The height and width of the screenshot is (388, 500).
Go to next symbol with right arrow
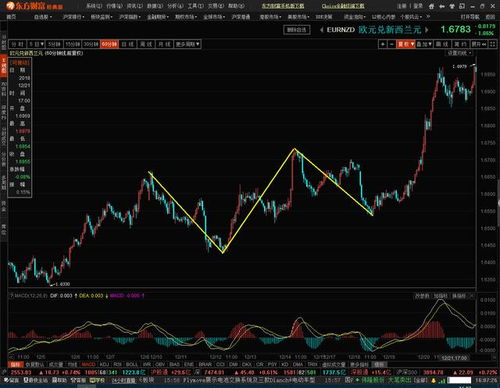pos(426,30)
